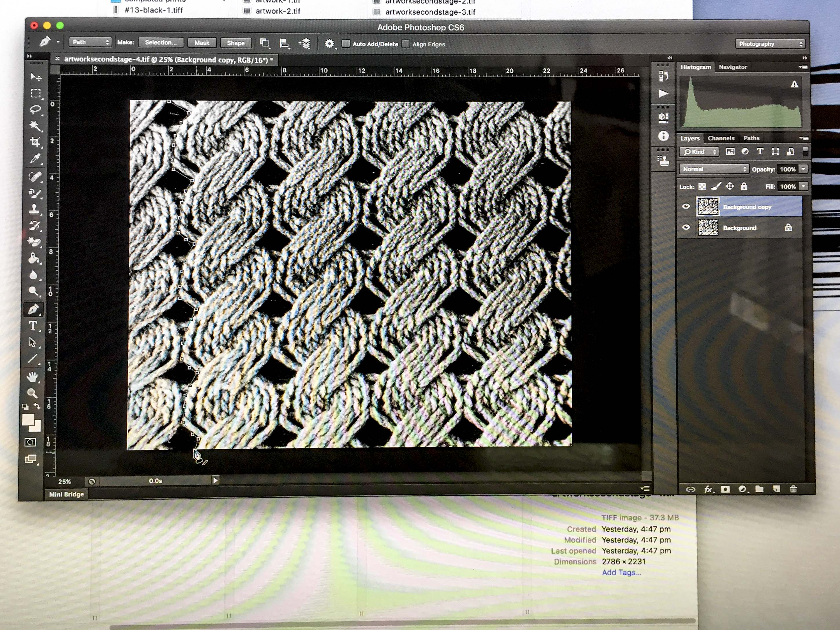Expand the status bar info arrow

tap(215, 480)
